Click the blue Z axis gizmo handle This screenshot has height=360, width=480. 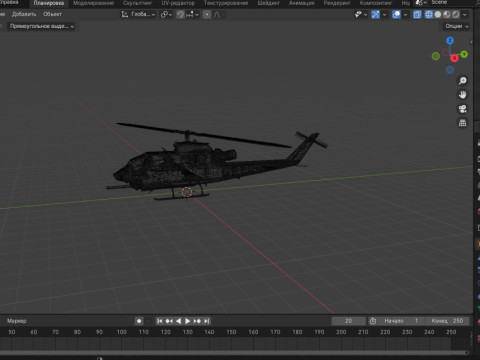pos(450,41)
